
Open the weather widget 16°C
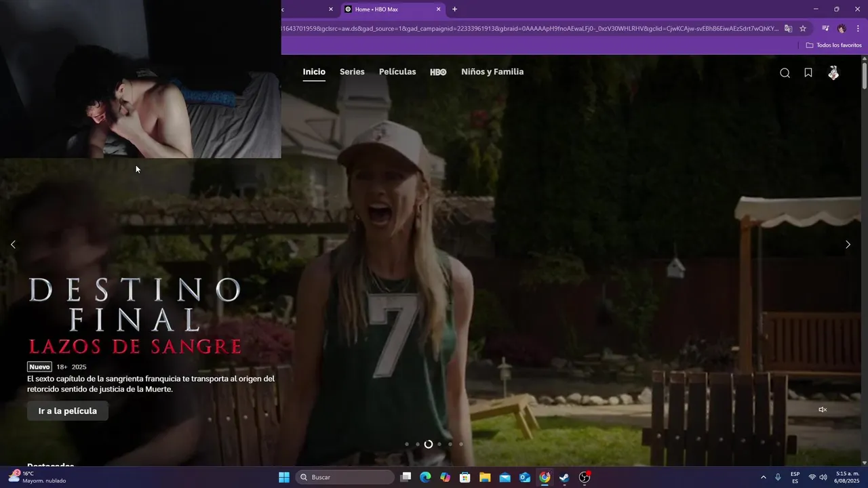pos(37,477)
